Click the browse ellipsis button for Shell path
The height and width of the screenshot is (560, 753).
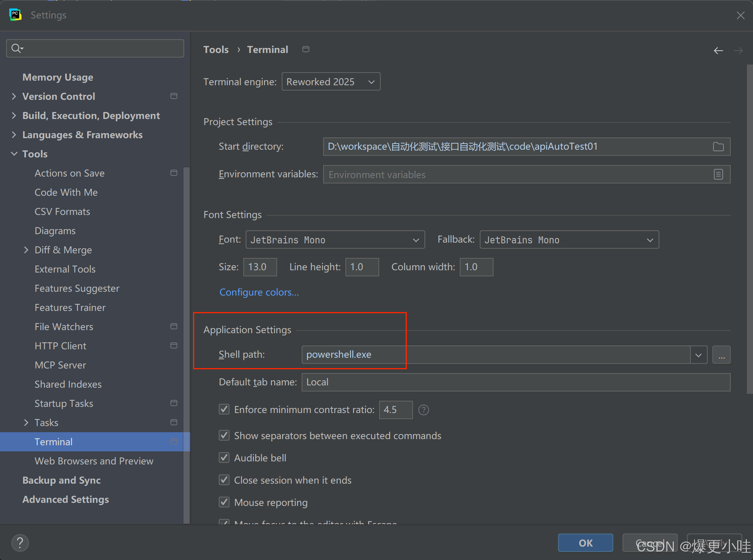click(x=721, y=355)
